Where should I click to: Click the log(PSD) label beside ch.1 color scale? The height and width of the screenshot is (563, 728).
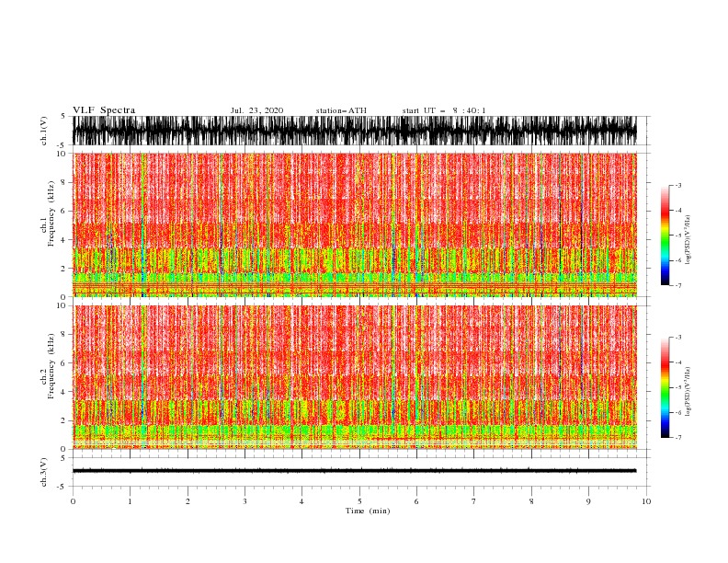(x=688, y=240)
